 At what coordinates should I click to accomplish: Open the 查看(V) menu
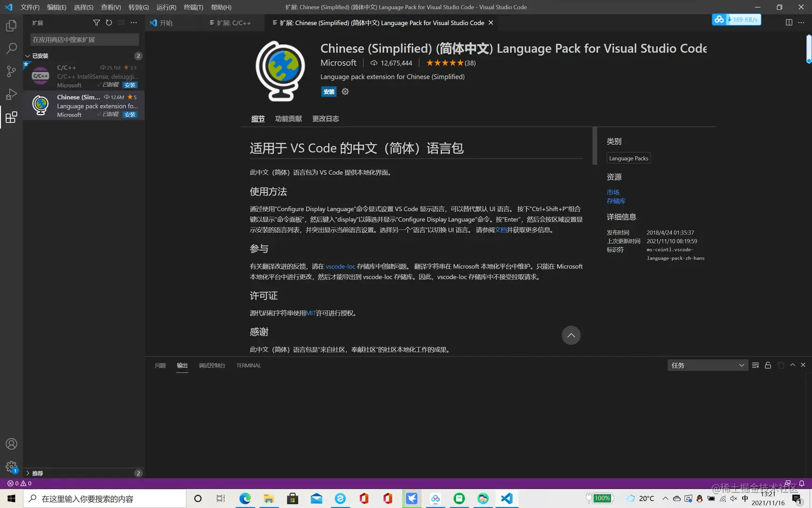(x=111, y=7)
